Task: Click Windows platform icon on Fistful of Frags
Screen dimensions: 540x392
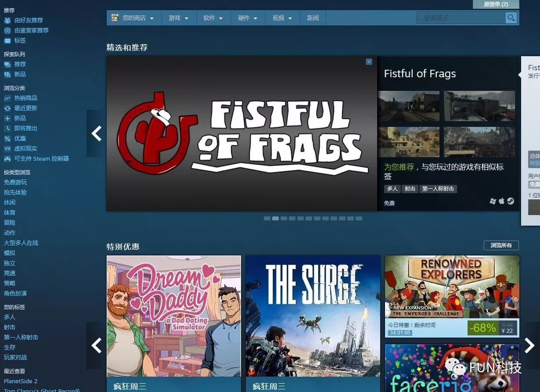Action: [493, 201]
